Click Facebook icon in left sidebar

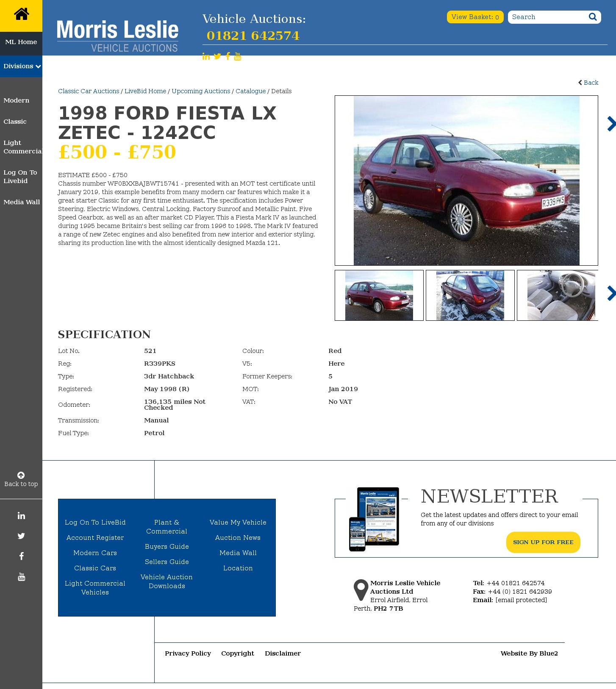[x=21, y=556]
